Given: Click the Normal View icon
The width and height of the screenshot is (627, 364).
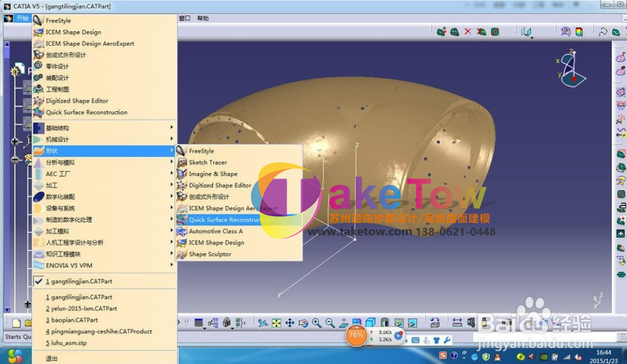Looking at the screenshot, I should [x=344, y=323].
